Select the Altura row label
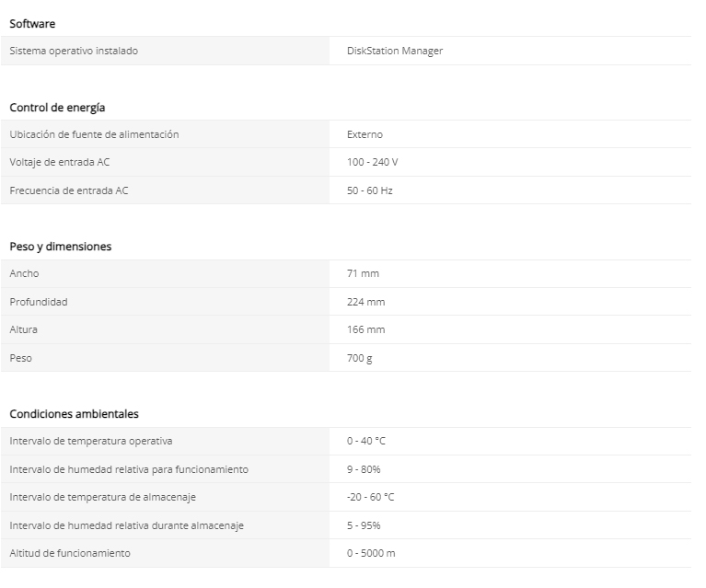Image resolution: width=706 pixels, height=588 pixels. [23, 329]
